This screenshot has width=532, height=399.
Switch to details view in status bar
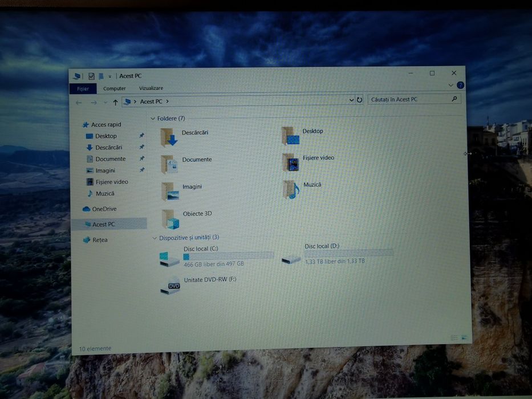(x=454, y=337)
